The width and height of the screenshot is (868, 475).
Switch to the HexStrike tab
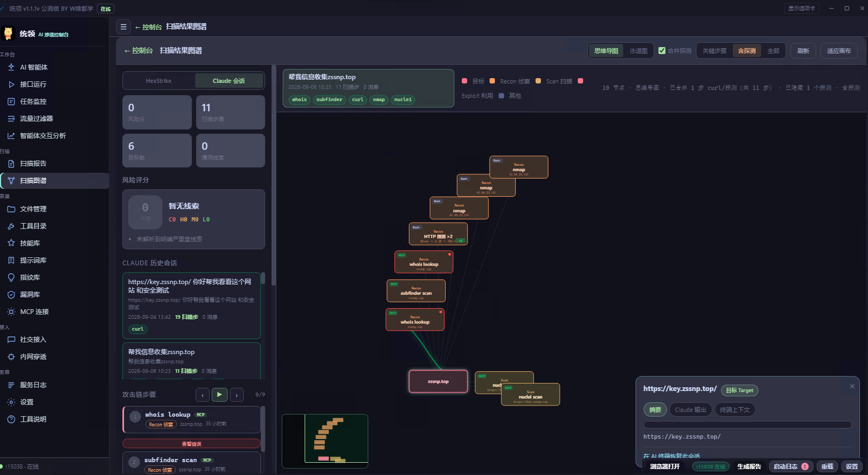pos(159,81)
